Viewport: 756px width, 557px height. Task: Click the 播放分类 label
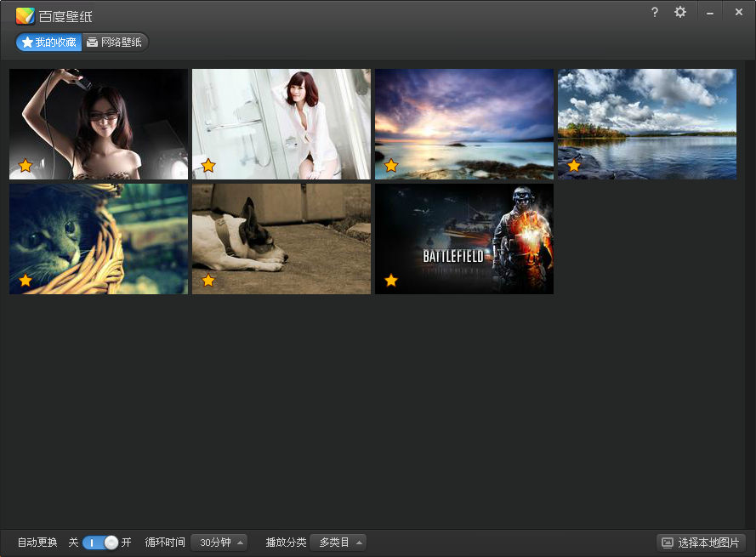coord(286,543)
